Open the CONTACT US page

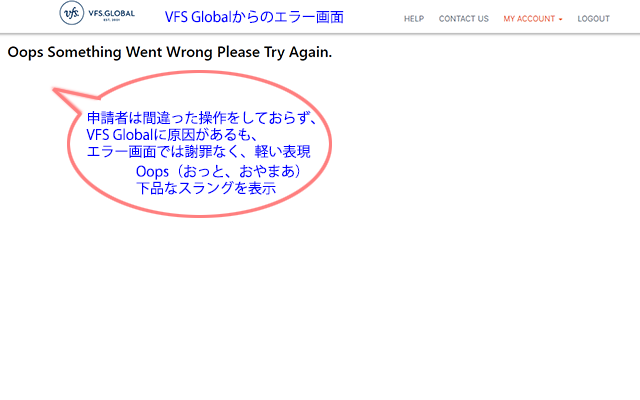[x=464, y=19]
